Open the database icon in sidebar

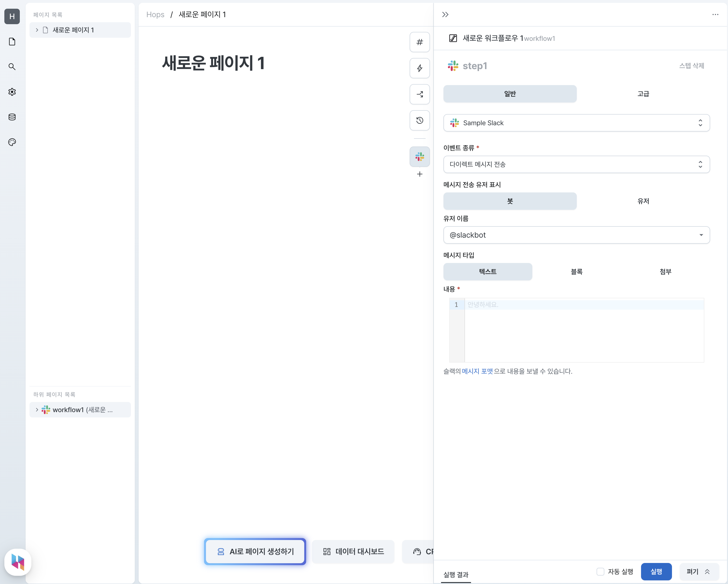[x=12, y=117]
